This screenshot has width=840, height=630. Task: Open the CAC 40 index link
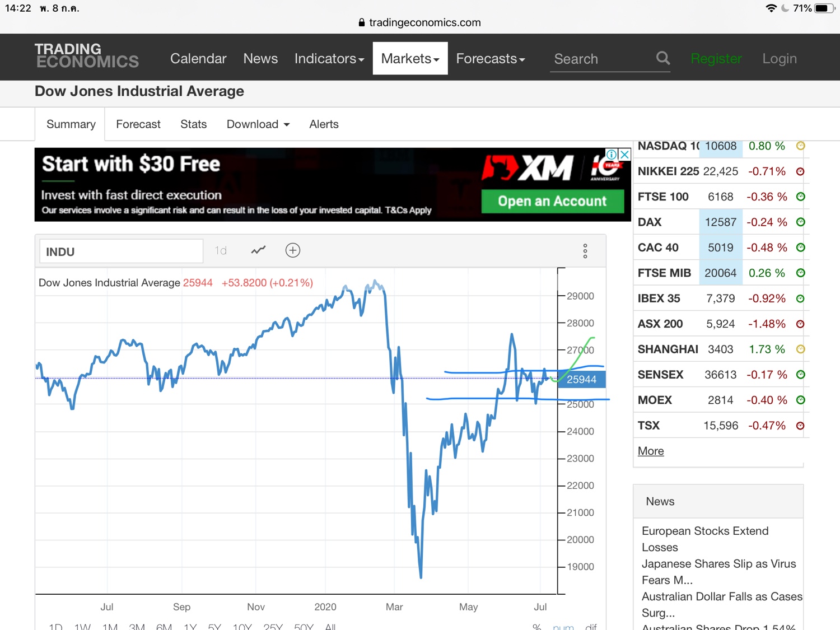point(658,248)
